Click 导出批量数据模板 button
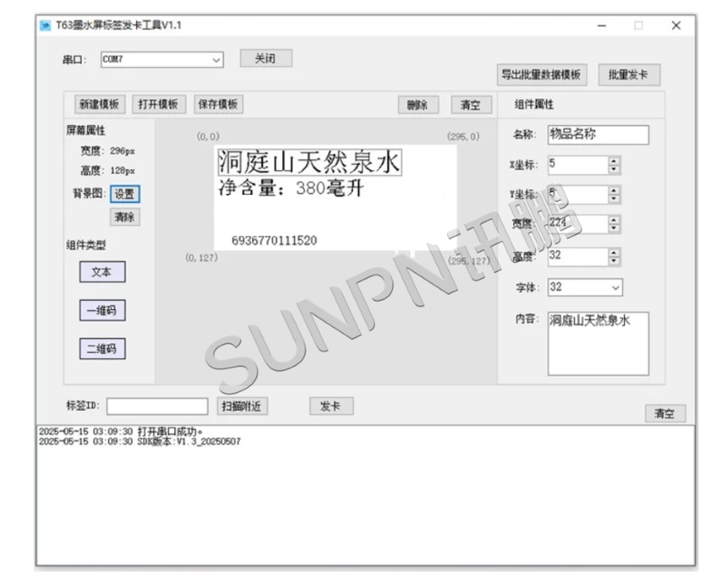 tap(542, 75)
